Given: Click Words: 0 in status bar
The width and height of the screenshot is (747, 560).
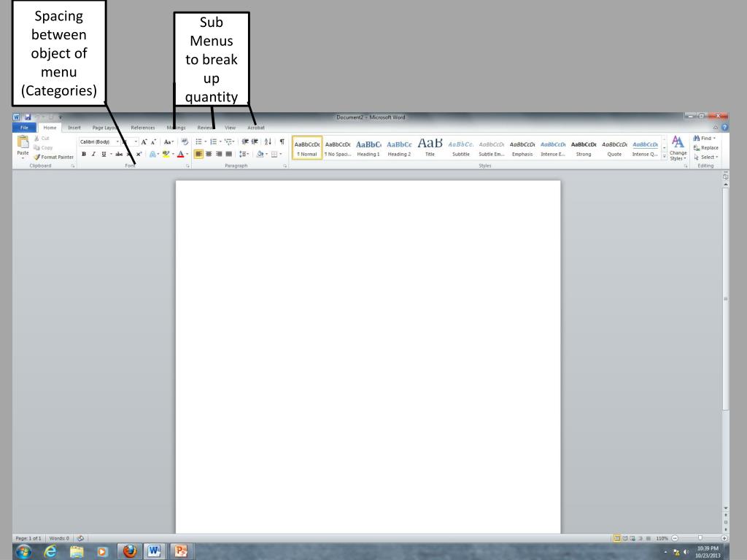Looking at the screenshot, I should click(x=59, y=538).
